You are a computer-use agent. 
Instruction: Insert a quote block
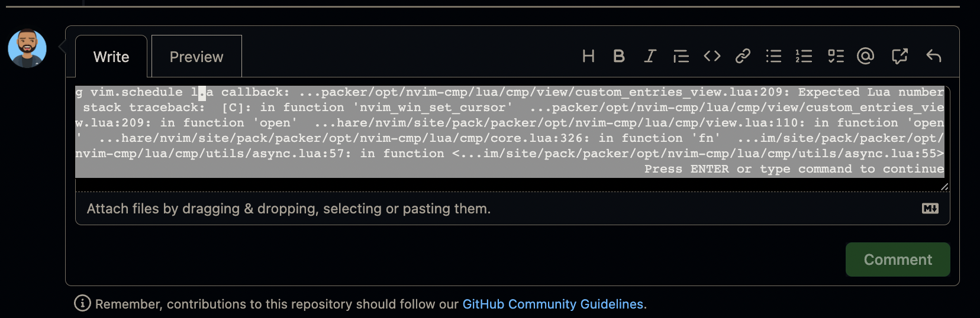pyautogui.click(x=681, y=56)
